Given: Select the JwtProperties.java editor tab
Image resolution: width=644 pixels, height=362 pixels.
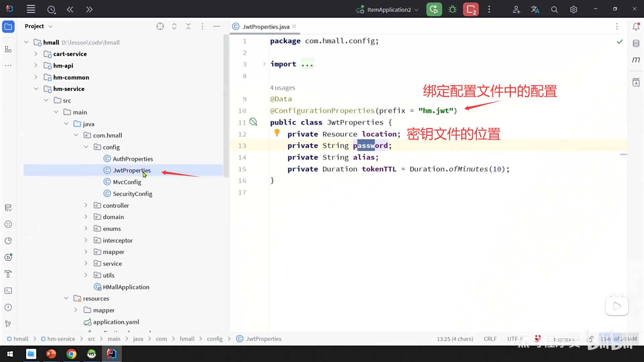Looking at the screenshot, I should [265, 26].
